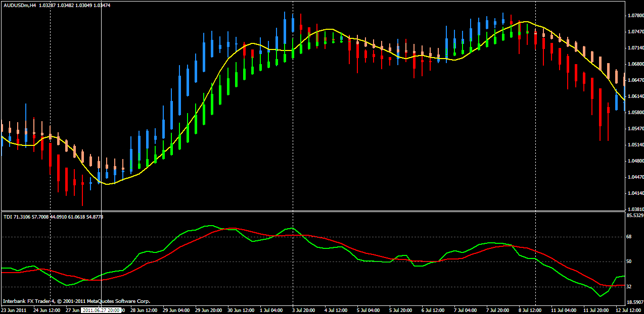Click the 7 Jul 20:00 time axis label
This screenshot has width=644, height=314.
pyautogui.click(x=499, y=310)
